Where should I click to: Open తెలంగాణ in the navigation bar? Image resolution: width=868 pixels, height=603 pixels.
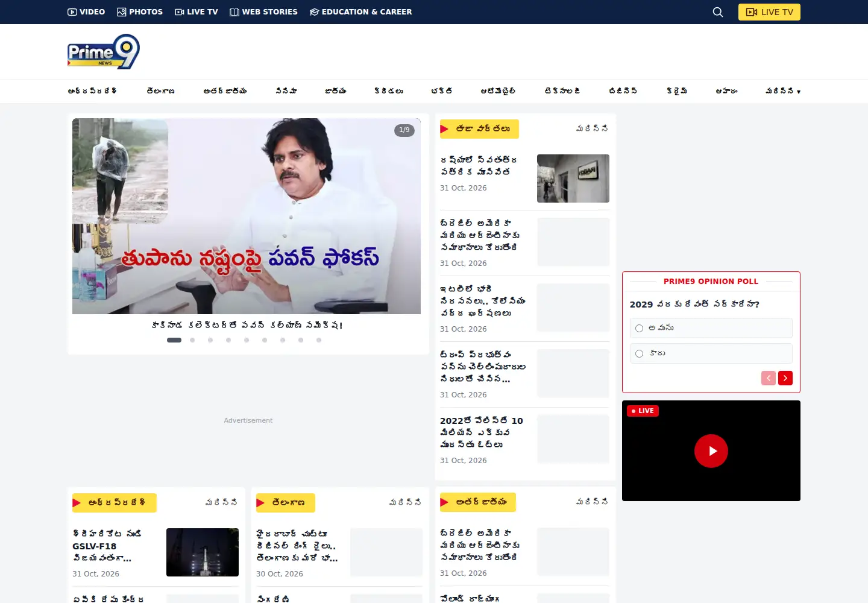point(160,91)
